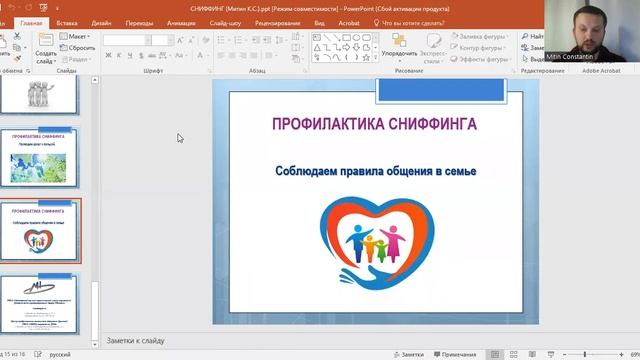Select the oval shape in gallery
The width and height of the screenshot is (640, 360).
click(356, 38)
